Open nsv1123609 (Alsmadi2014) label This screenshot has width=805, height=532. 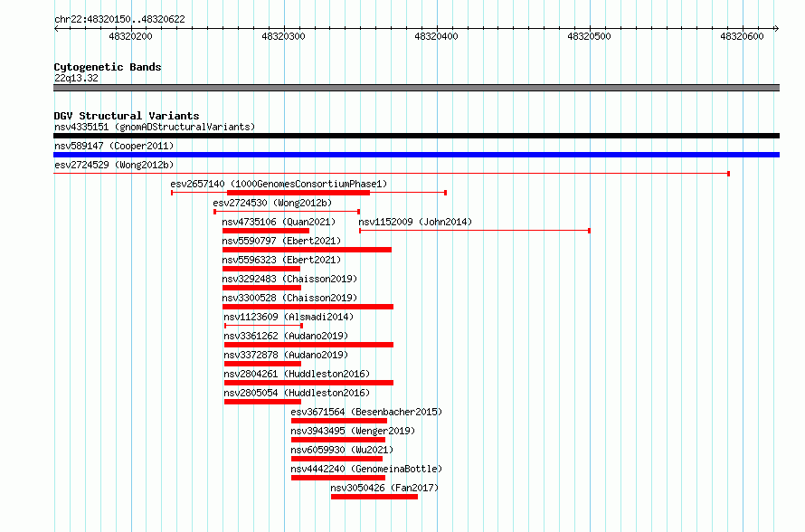click(x=289, y=317)
